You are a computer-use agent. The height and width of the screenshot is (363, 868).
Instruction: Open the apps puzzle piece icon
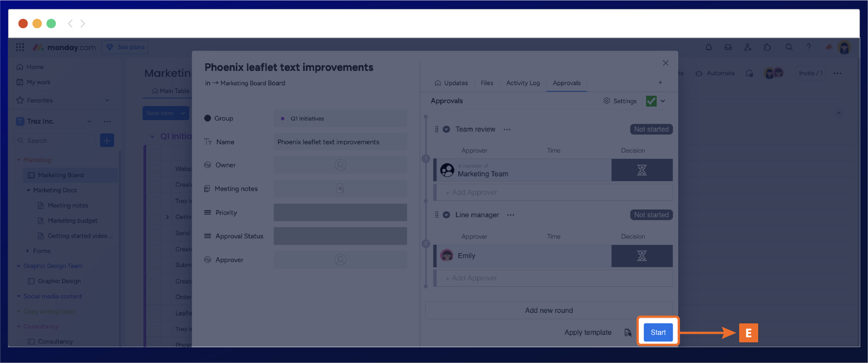tap(767, 47)
